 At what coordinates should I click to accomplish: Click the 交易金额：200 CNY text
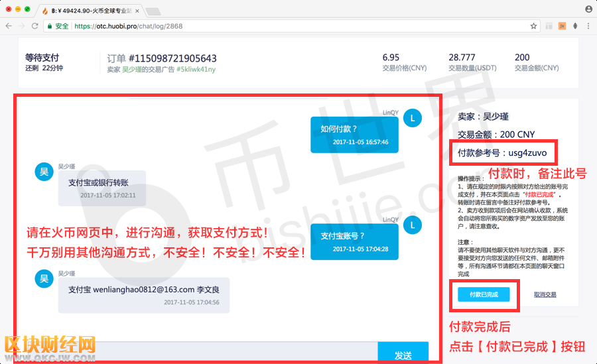pos(496,135)
